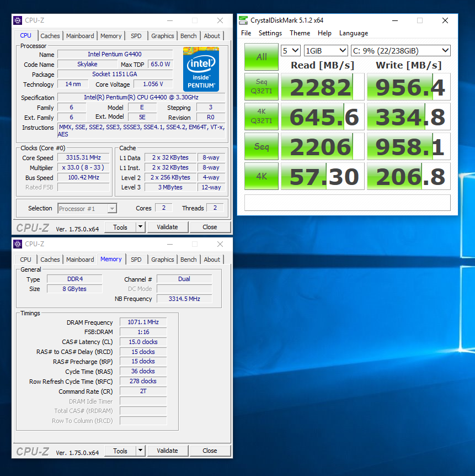Open SPD tab in top CPU-Z window
475x476 pixels.
coord(136,36)
